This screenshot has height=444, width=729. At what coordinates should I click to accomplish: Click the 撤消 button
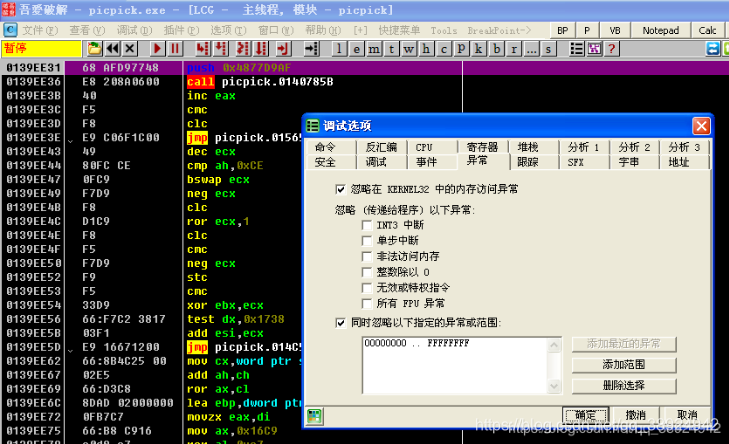[x=636, y=415]
